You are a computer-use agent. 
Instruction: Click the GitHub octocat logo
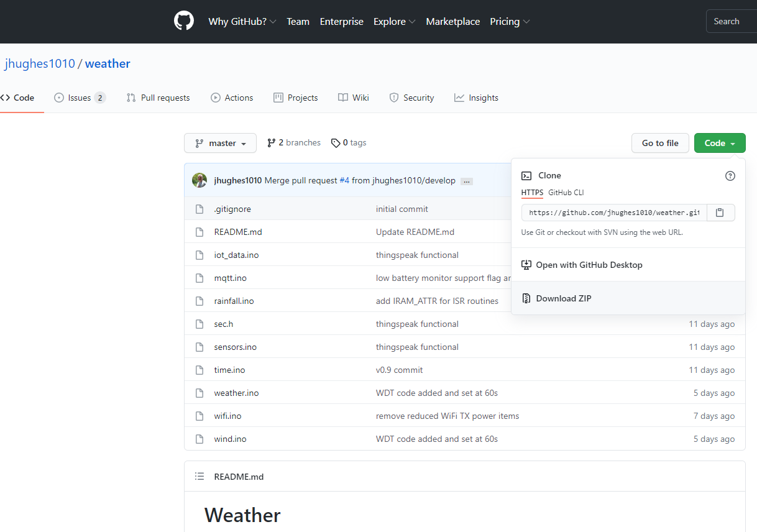pyautogui.click(x=184, y=21)
